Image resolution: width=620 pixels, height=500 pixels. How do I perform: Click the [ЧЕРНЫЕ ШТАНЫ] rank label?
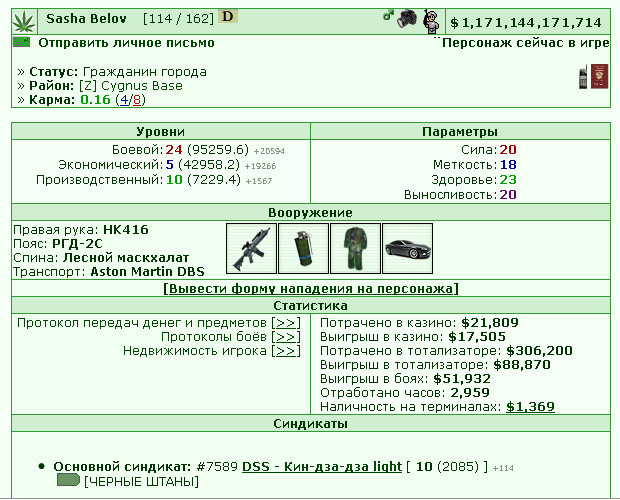[x=141, y=481]
